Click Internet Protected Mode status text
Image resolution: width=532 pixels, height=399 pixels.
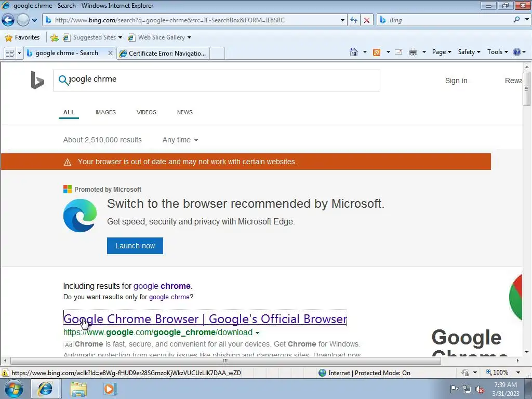pyautogui.click(x=369, y=373)
